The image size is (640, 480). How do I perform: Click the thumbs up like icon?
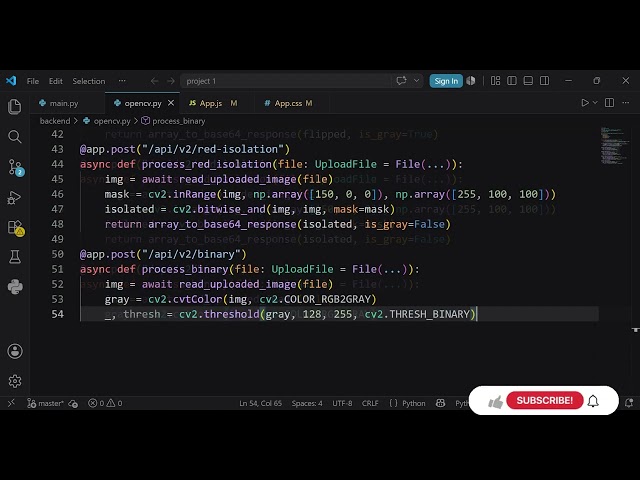coord(495,402)
